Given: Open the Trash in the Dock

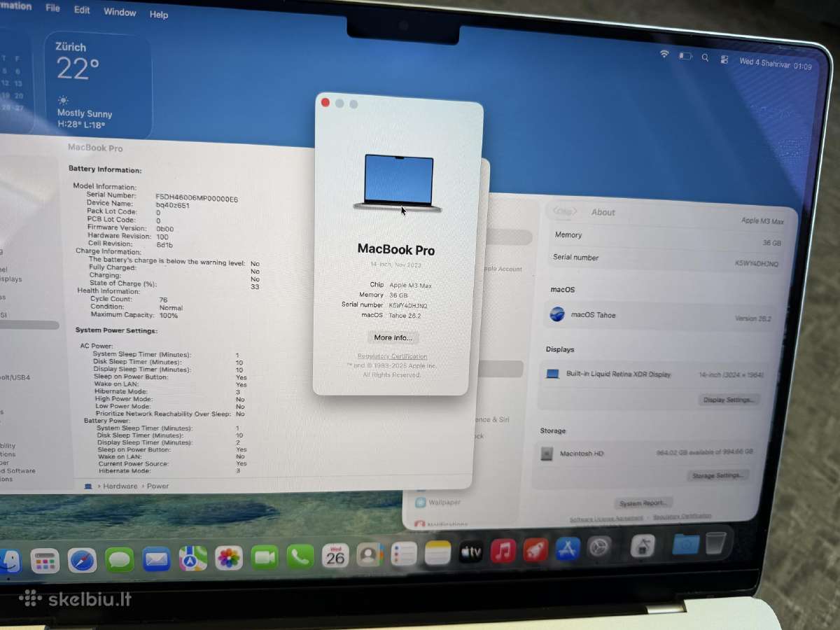Looking at the screenshot, I should [715, 543].
